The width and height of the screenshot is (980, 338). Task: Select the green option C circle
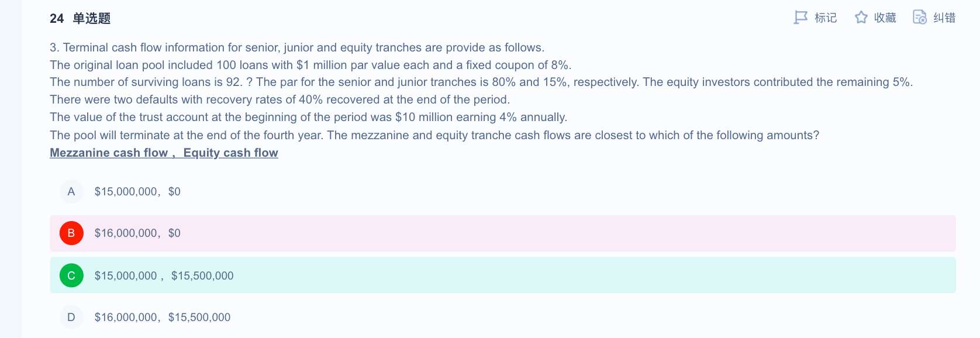tap(71, 275)
